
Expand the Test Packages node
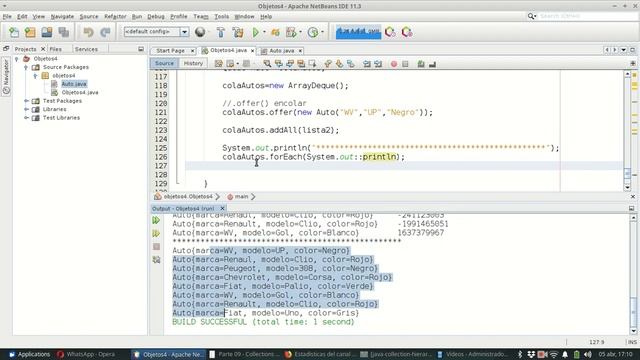click(26, 101)
